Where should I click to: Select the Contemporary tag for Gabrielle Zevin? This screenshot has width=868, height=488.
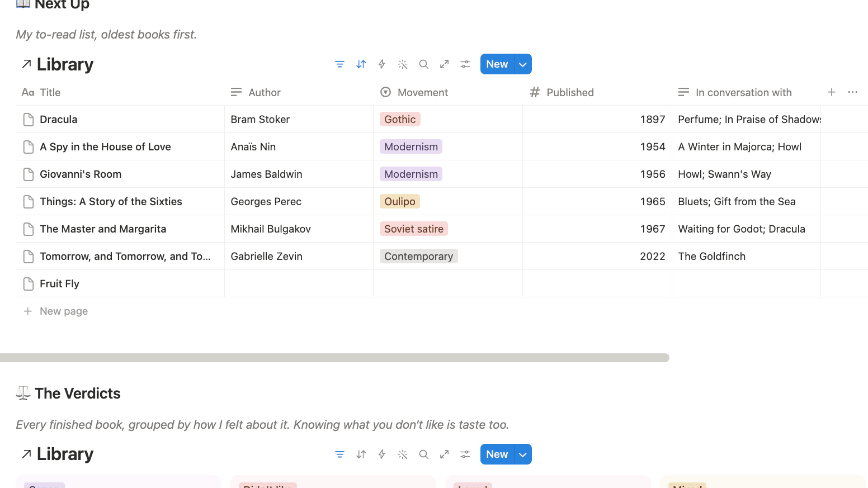click(419, 257)
